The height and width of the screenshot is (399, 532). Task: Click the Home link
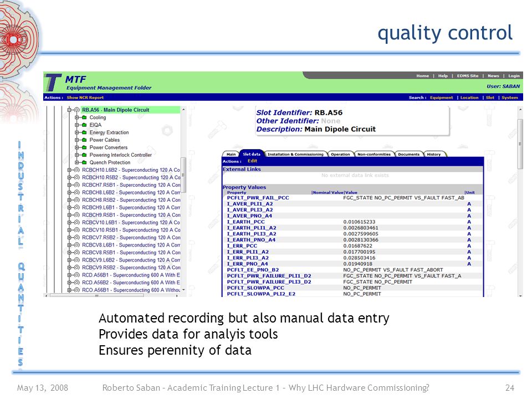point(422,76)
